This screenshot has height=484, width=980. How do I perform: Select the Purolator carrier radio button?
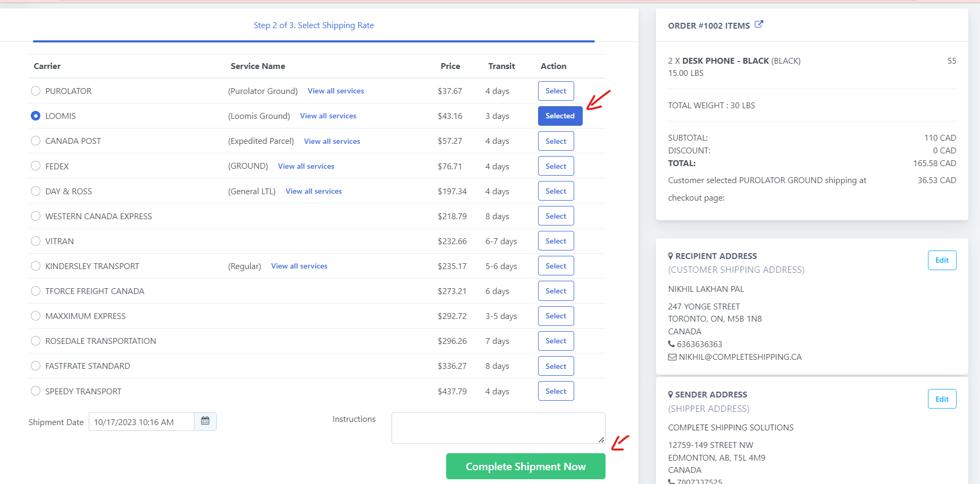click(36, 91)
